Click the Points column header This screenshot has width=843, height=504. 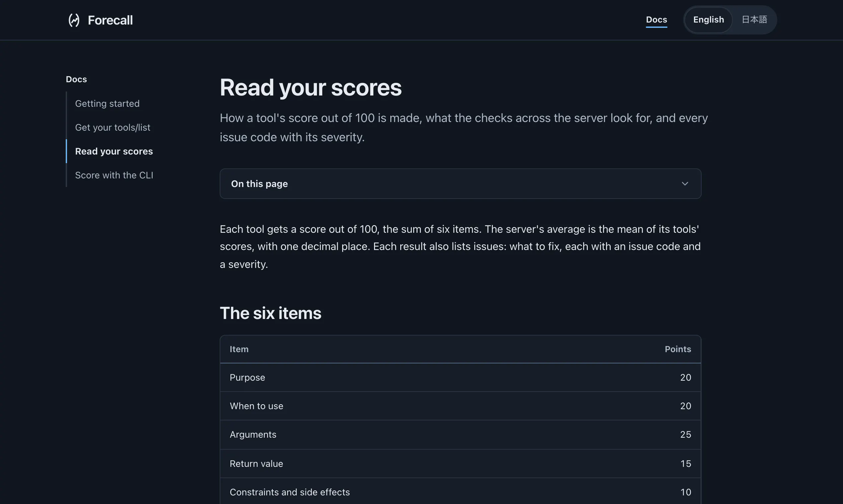tap(677, 349)
